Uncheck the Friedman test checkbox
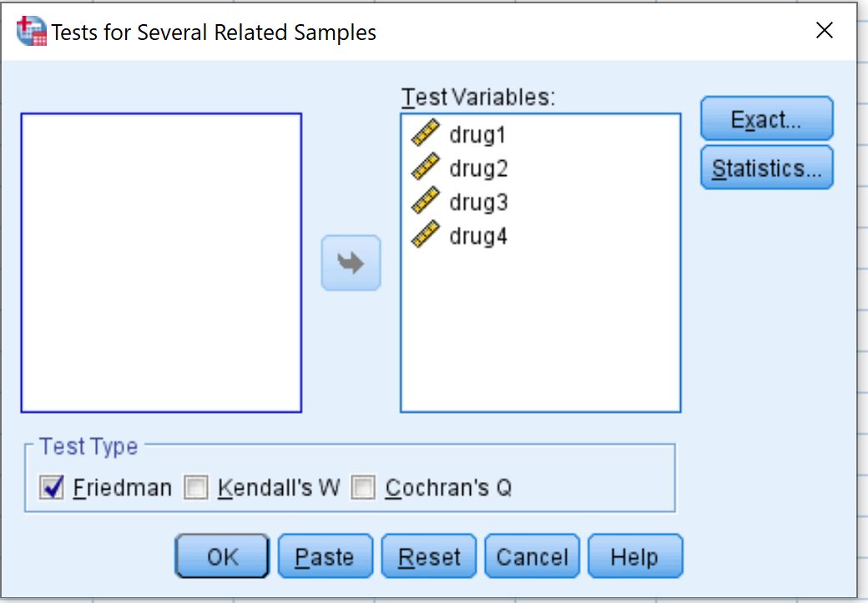 point(52,487)
